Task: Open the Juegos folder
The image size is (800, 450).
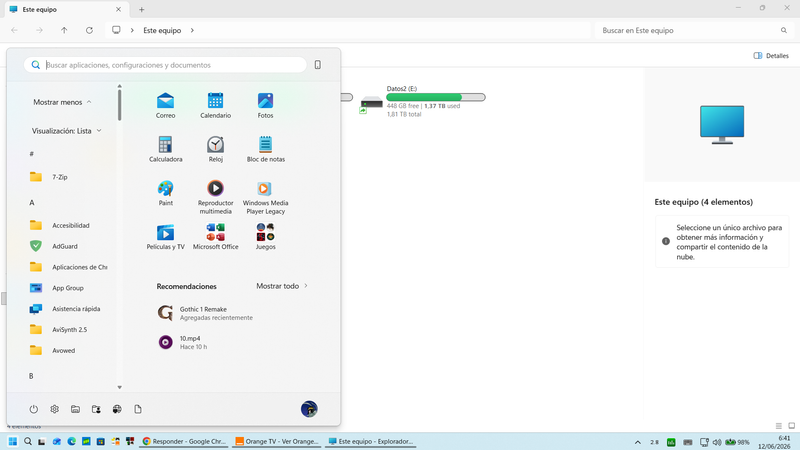Action: pos(265,237)
